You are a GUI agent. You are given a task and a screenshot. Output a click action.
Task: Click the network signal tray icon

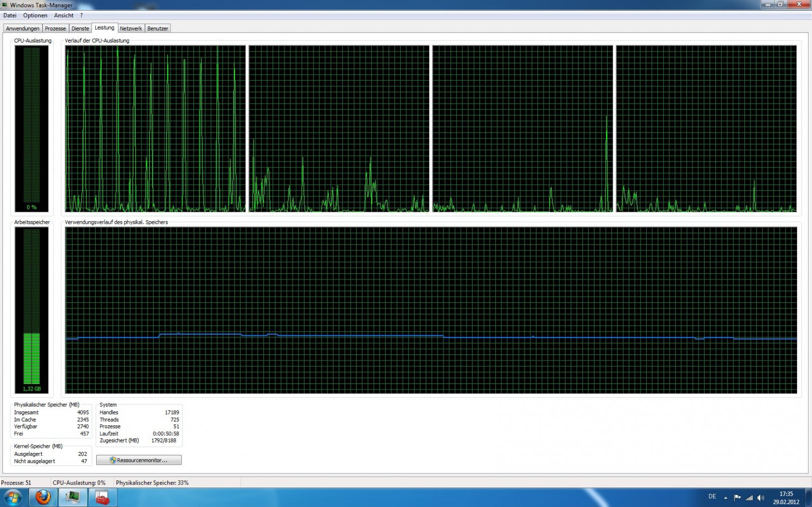pyautogui.click(x=749, y=497)
